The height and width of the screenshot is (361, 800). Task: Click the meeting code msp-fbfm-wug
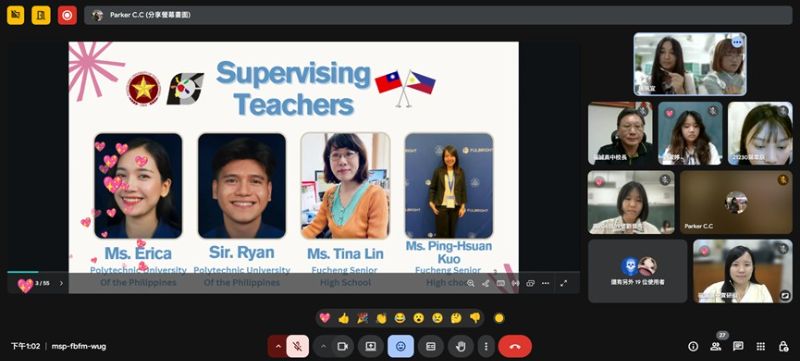(79, 346)
